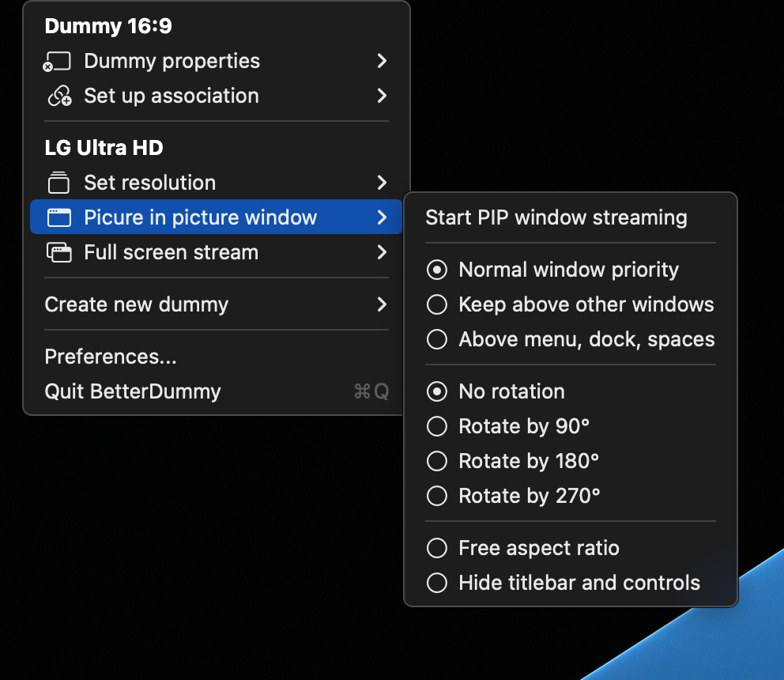784x680 pixels.
Task: Enable "Rotate by 90°"
Action: [508, 426]
